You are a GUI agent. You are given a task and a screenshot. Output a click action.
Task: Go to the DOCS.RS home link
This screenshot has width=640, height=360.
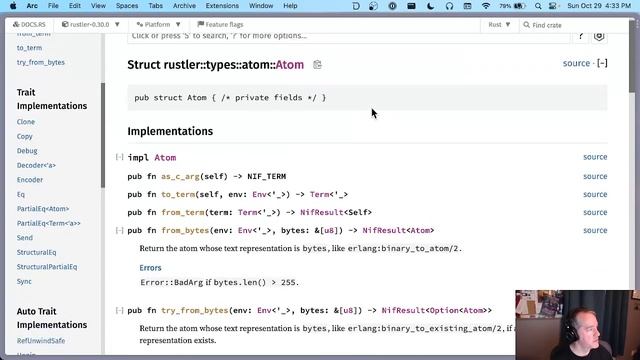click(29, 24)
